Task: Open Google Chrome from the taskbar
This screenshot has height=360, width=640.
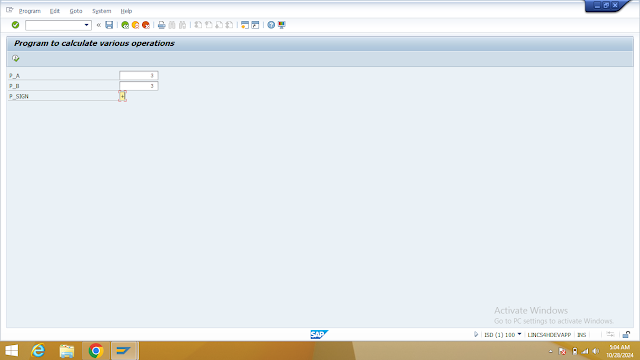Action: (96, 351)
